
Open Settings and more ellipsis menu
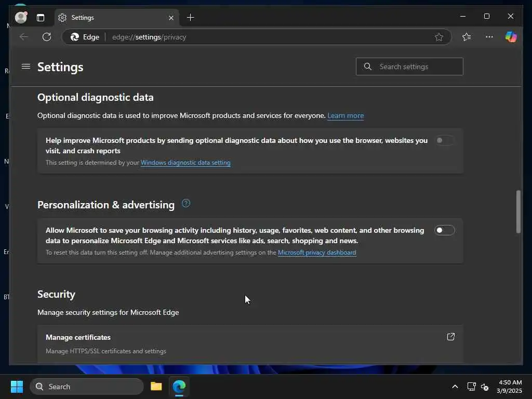489,37
